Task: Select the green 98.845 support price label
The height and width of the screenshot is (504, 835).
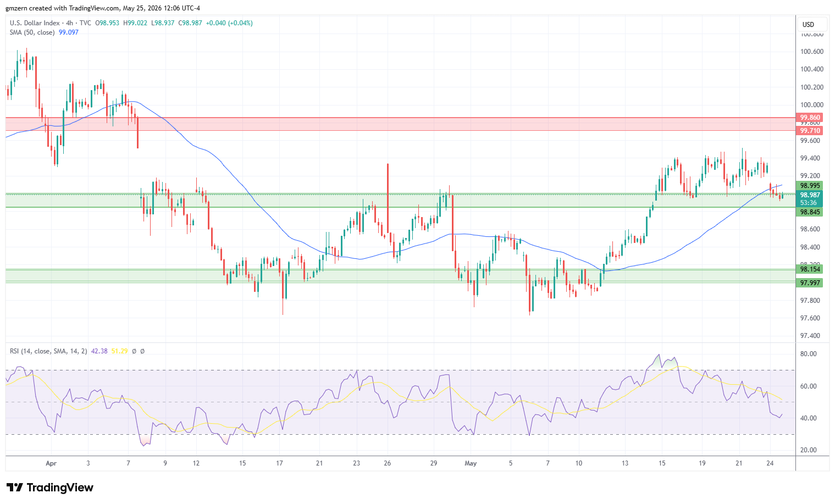Action: coord(810,212)
